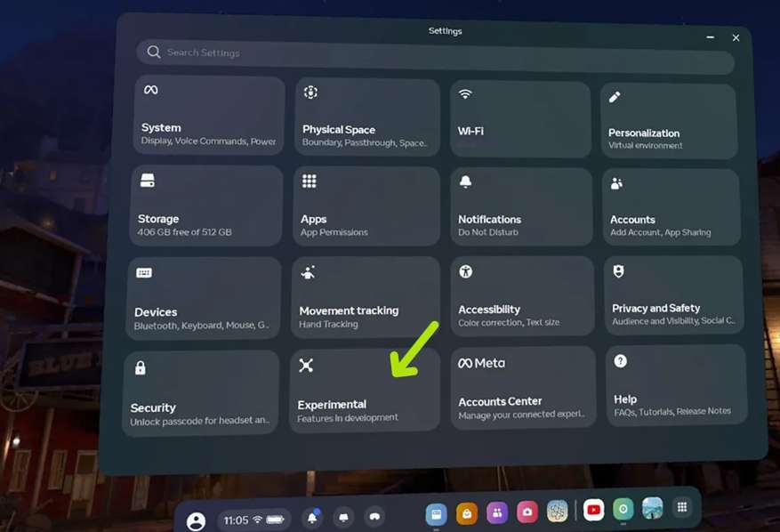Select the Security lock tile

[201, 392]
